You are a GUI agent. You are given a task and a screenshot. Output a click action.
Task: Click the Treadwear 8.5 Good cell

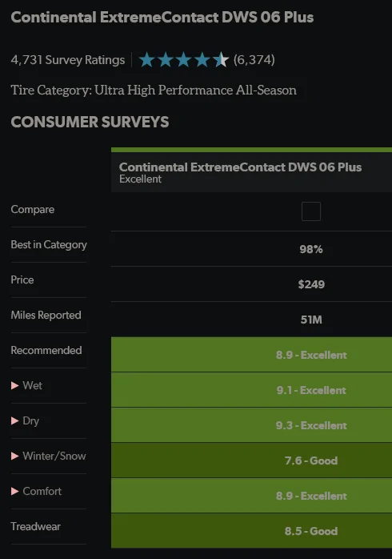(x=251, y=531)
